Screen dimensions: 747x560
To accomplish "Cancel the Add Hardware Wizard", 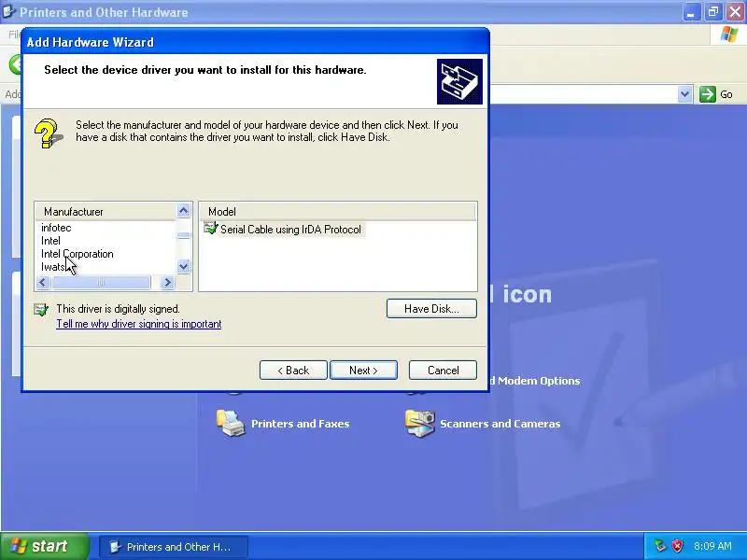I will pyautogui.click(x=443, y=370).
